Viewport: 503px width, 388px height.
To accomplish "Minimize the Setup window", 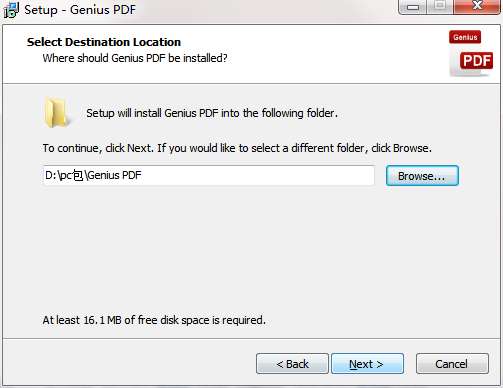I will point(413,7).
